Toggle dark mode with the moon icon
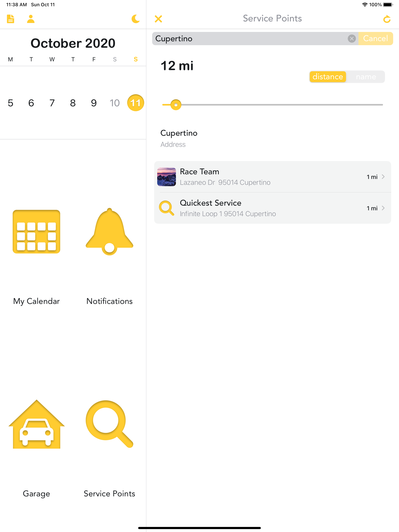 [x=135, y=19]
